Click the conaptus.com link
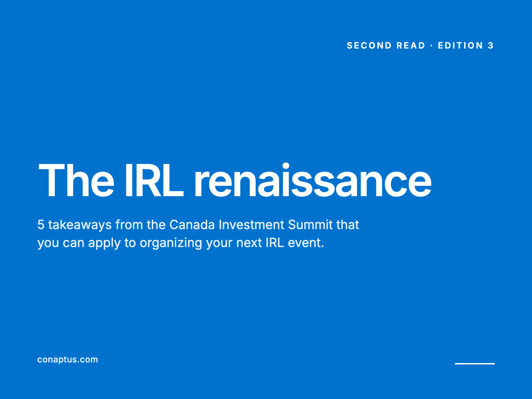 point(67,359)
